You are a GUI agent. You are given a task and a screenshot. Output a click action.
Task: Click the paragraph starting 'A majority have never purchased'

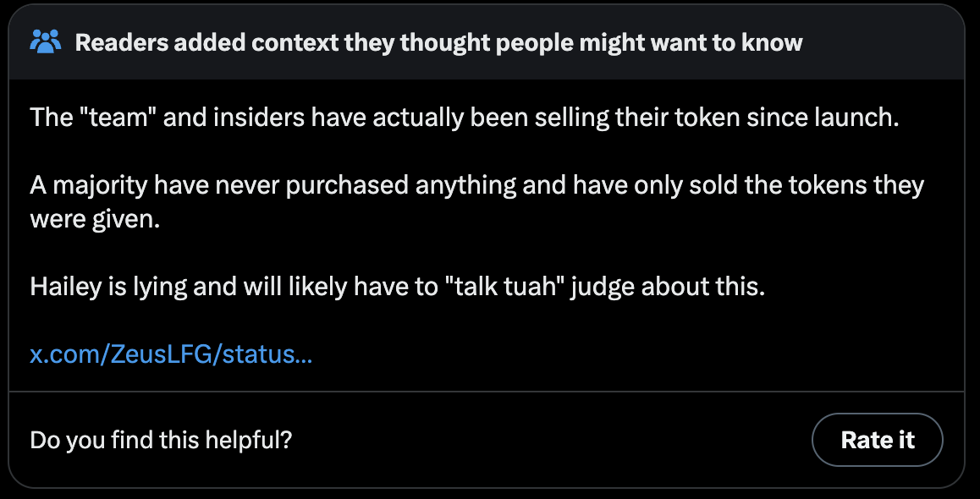click(476, 202)
